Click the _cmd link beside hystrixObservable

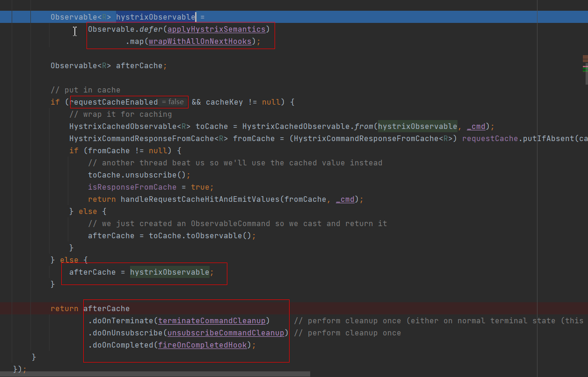(476, 126)
